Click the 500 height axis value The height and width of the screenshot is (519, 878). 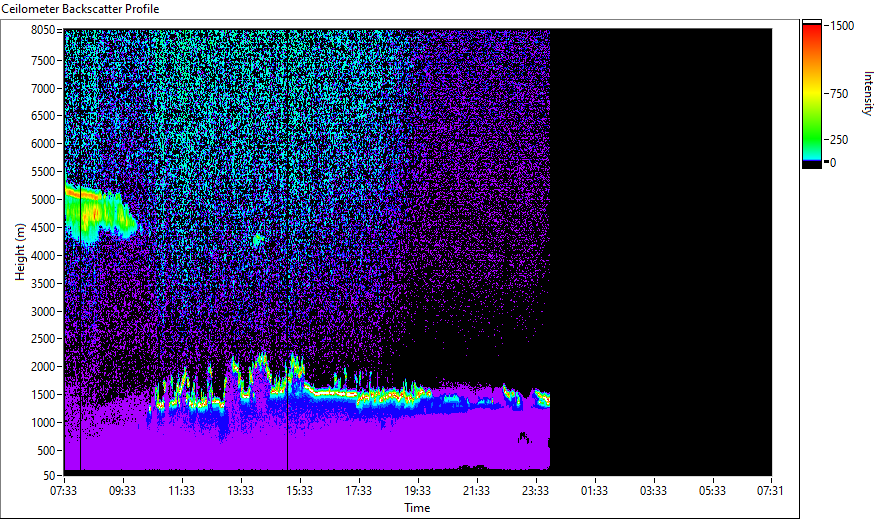46,451
